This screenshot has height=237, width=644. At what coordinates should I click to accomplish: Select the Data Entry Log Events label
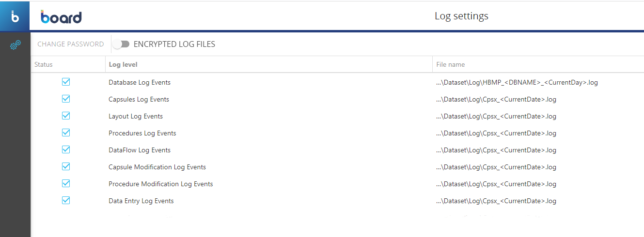coord(141,201)
